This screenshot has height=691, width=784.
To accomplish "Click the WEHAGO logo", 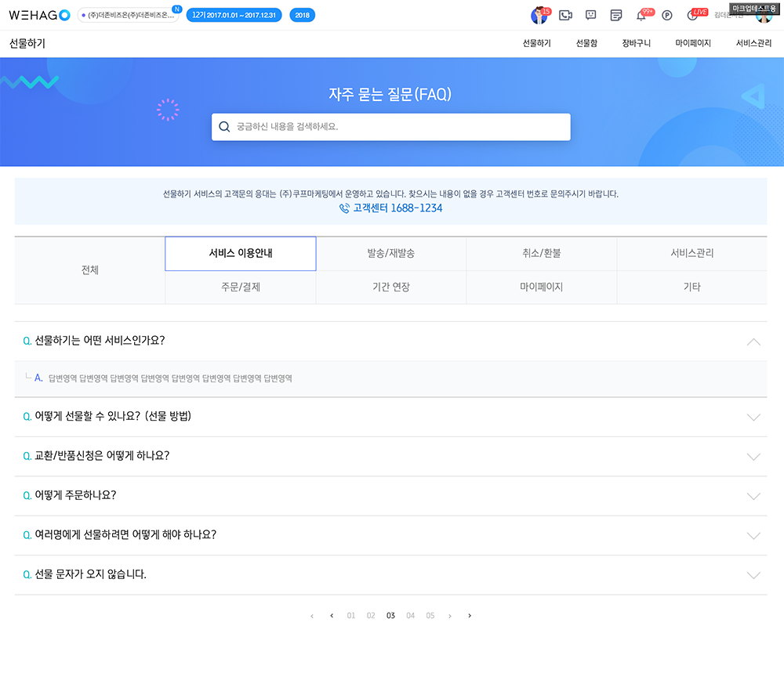I will [x=39, y=15].
